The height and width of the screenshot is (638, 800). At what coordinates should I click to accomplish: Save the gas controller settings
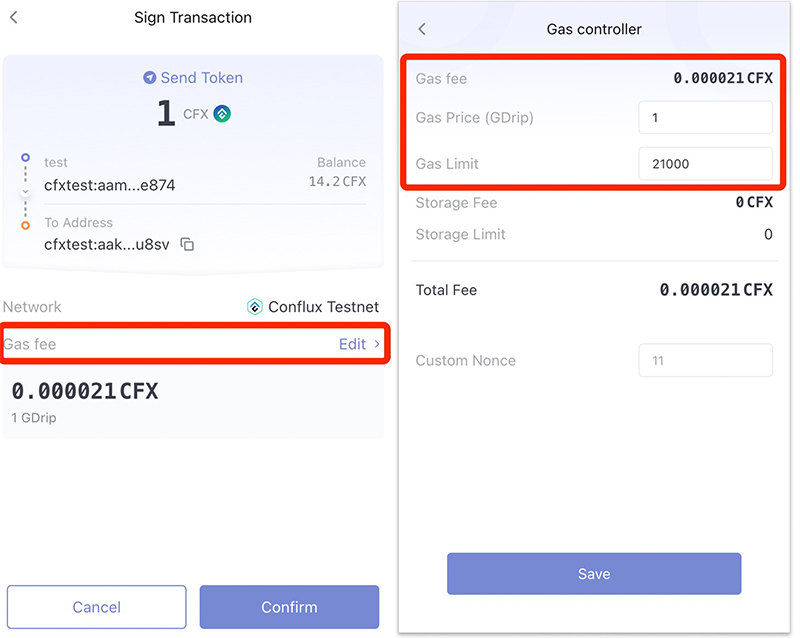pos(594,574)
